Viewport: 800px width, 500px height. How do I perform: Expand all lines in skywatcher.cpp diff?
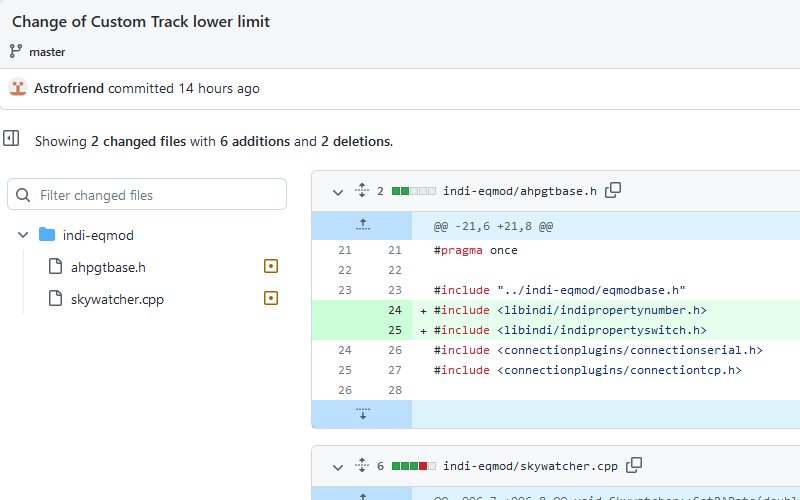(362, 465)
